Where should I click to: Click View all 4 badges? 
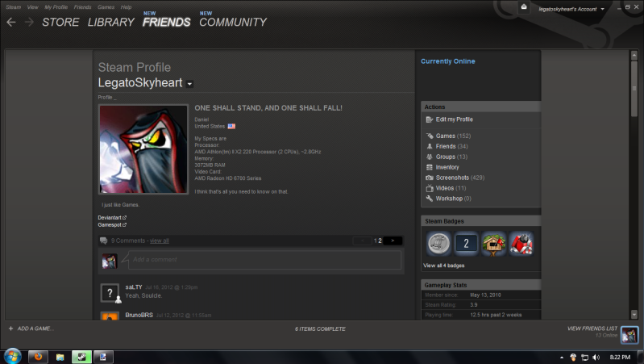(x=444, y=266)
